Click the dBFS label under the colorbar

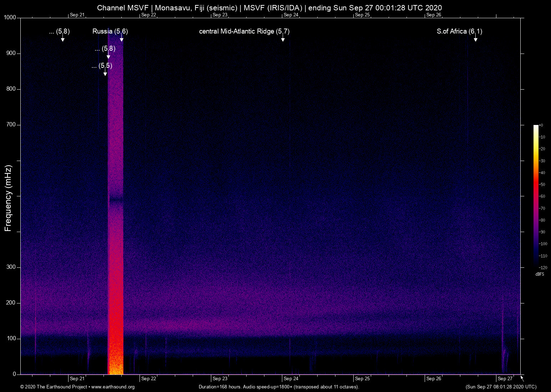click(540, 274)
